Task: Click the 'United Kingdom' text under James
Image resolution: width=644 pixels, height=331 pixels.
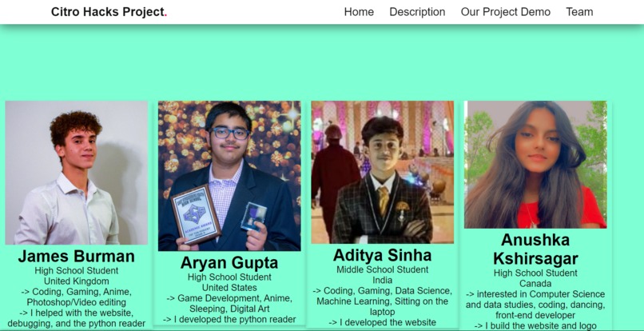Action: coord(77,281)
